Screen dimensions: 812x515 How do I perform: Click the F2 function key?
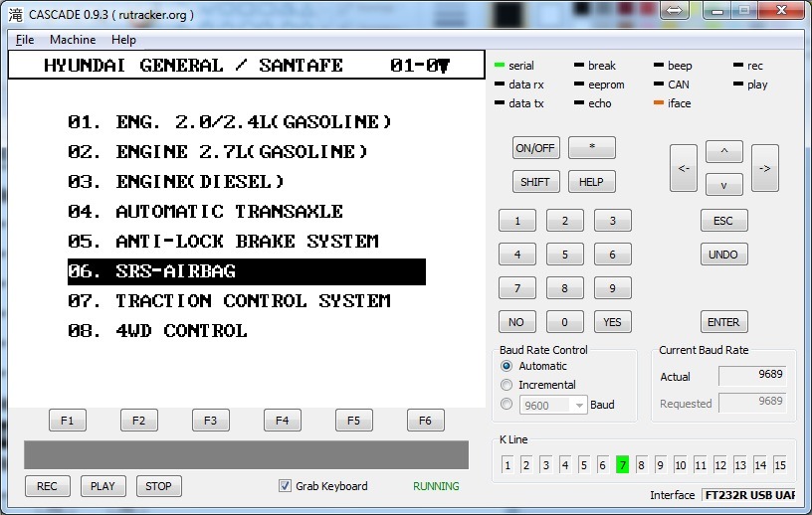[x=138, y=421]
